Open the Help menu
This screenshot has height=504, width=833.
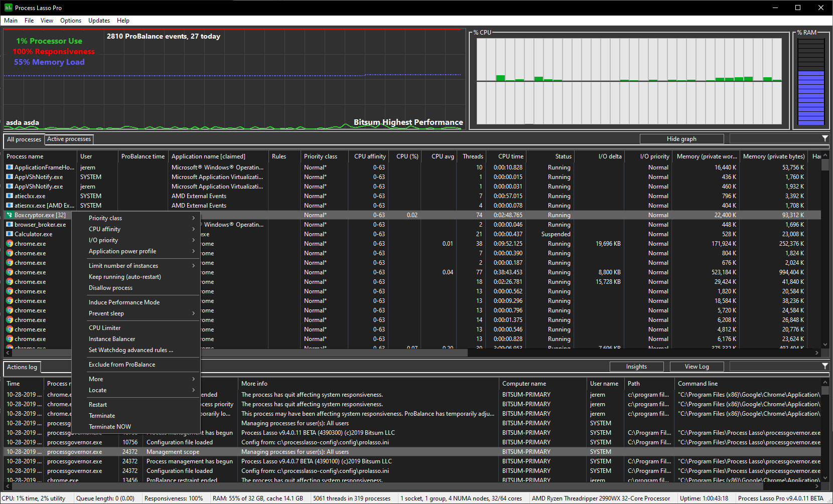pos(123,21)
